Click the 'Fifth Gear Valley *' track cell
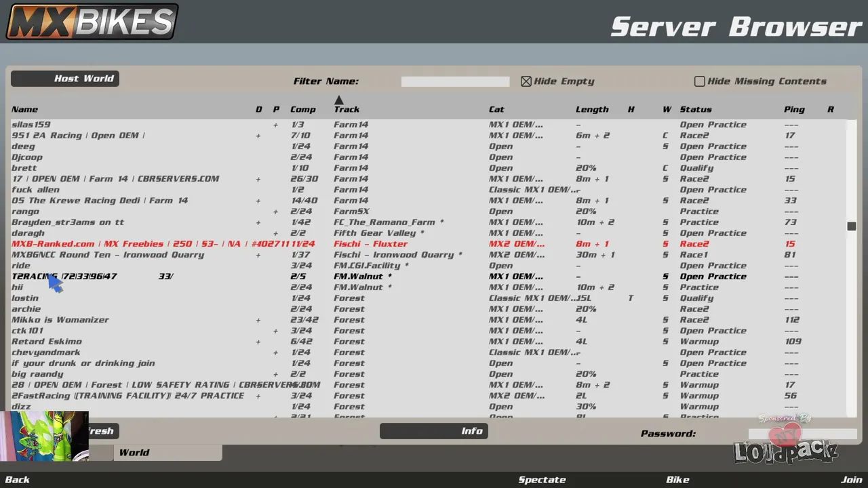The height and width of the screenshot is (488, 868). tap(378, 233)
